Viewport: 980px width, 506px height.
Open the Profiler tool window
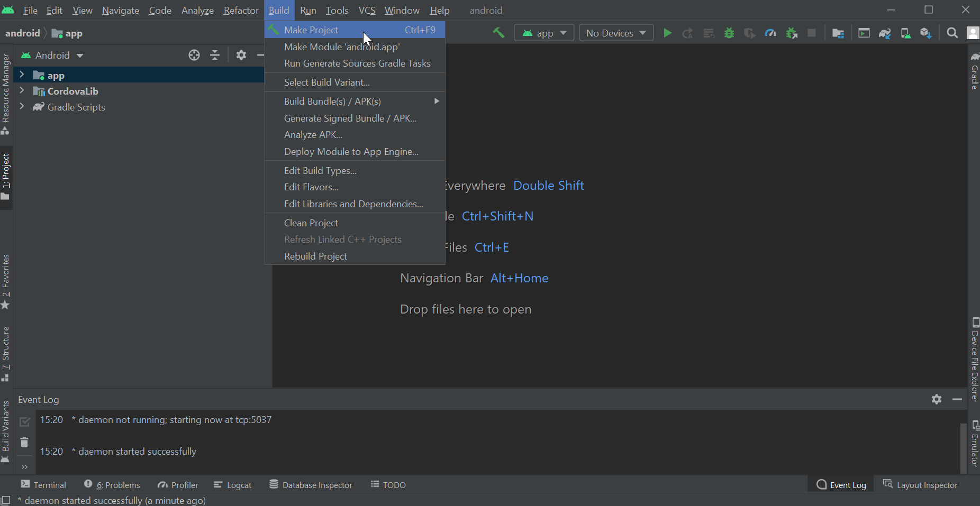pos(178,484)
